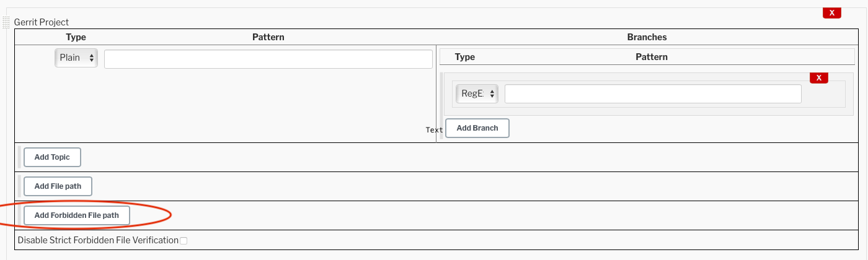
Task: Open the Plain project type dropdown
Action: [76, 58]
